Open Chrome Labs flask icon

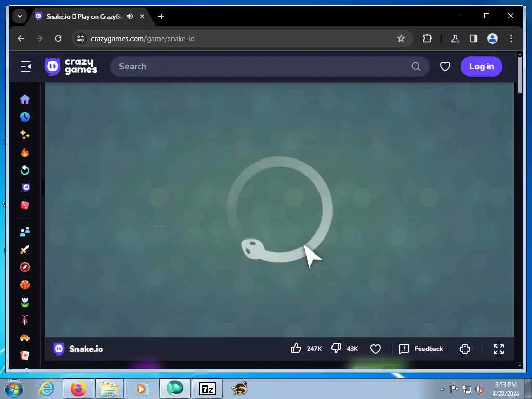coord(455,38)
